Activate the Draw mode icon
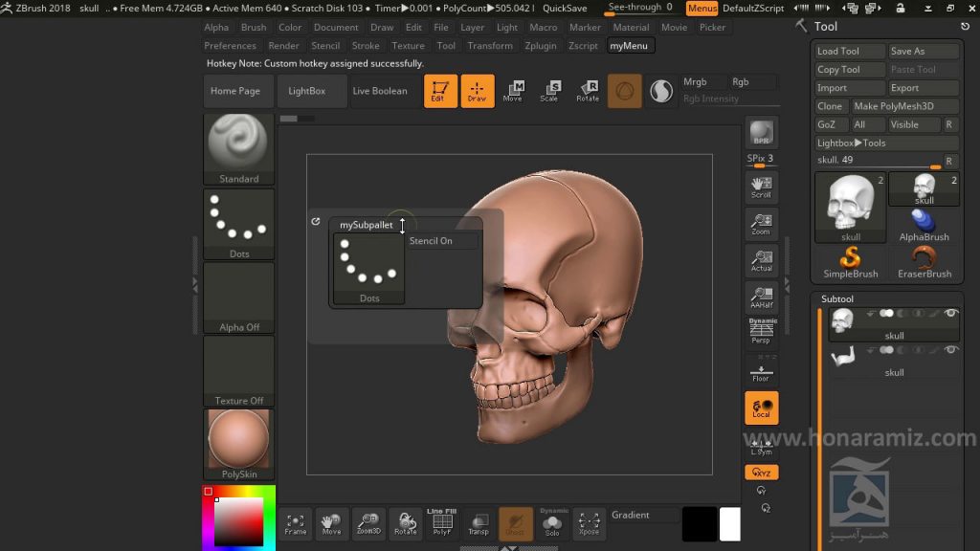This screenshot has width=980, height=551. click(477, 91)
